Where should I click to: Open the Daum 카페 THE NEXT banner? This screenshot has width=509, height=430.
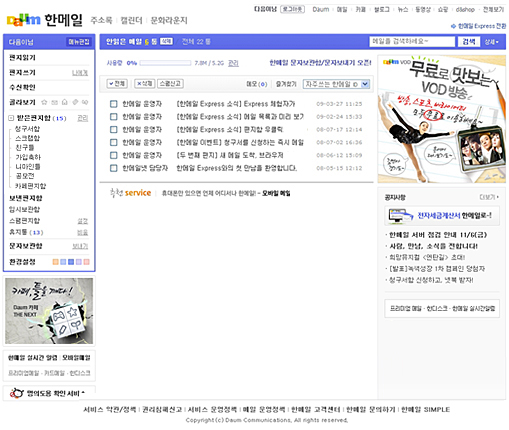click(x=49, y=311)
